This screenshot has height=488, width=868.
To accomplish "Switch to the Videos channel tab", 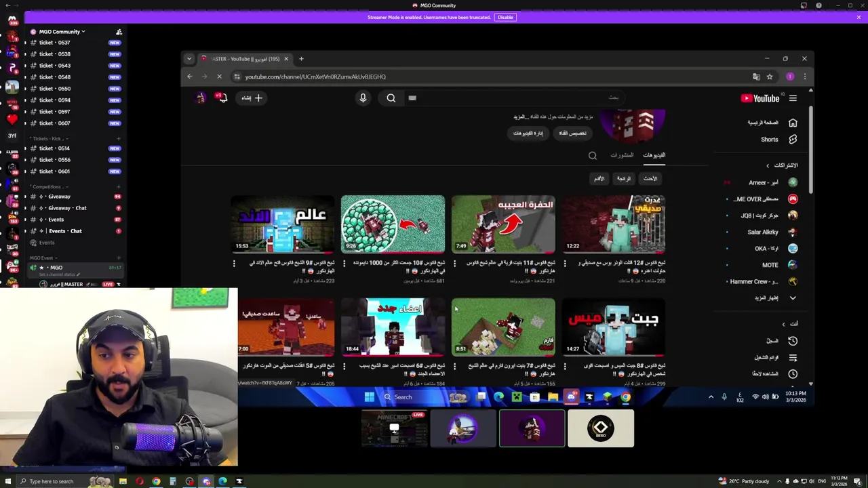I will pos(654,155).
